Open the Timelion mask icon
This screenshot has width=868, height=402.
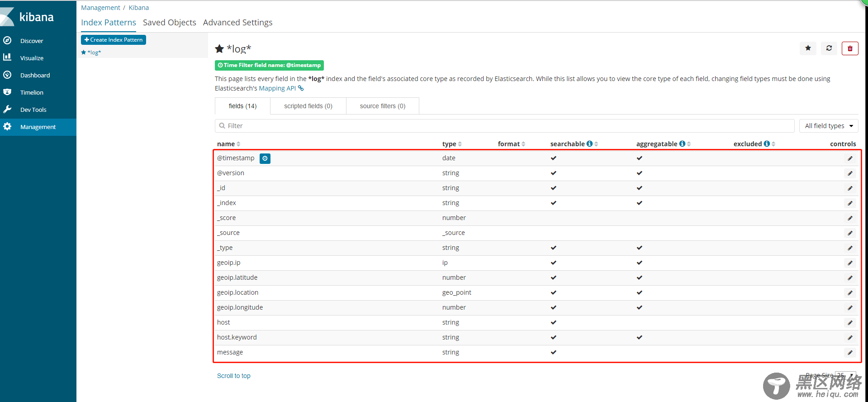(x=7, y=92)
